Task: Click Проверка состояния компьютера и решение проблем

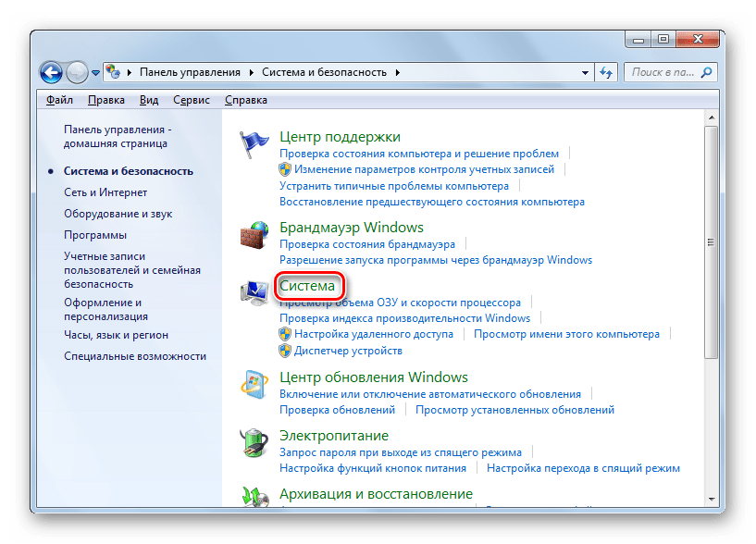Action: 419,154
